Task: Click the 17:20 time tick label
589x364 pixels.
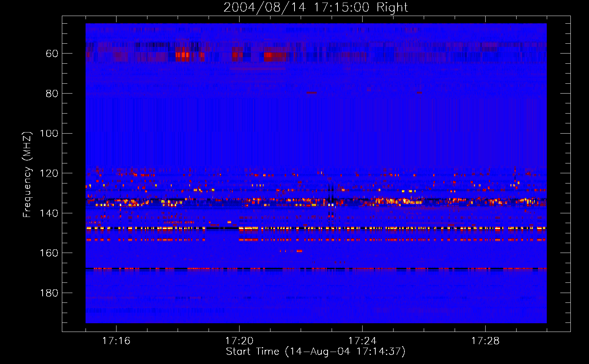Action: (239, 341)
